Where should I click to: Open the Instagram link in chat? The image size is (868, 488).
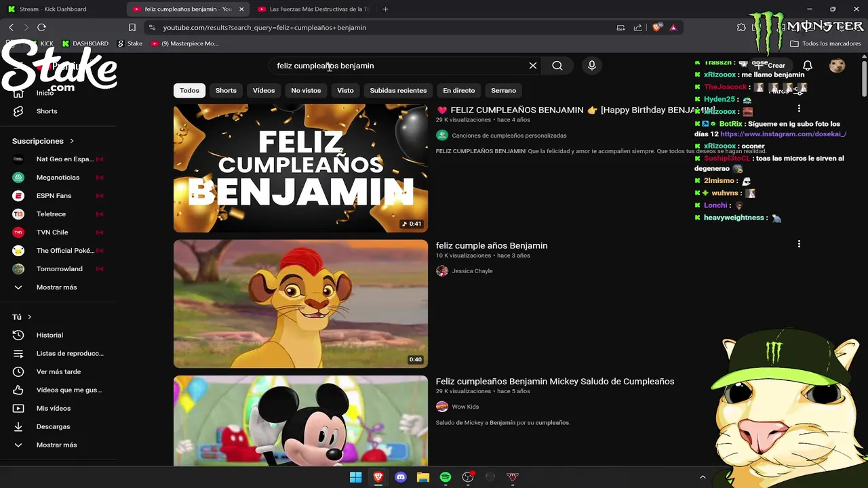point(783,134)
